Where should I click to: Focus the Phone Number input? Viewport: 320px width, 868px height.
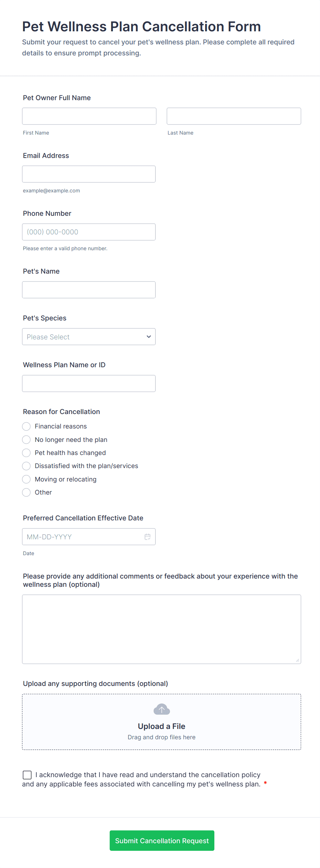click(x=89, y=232)
